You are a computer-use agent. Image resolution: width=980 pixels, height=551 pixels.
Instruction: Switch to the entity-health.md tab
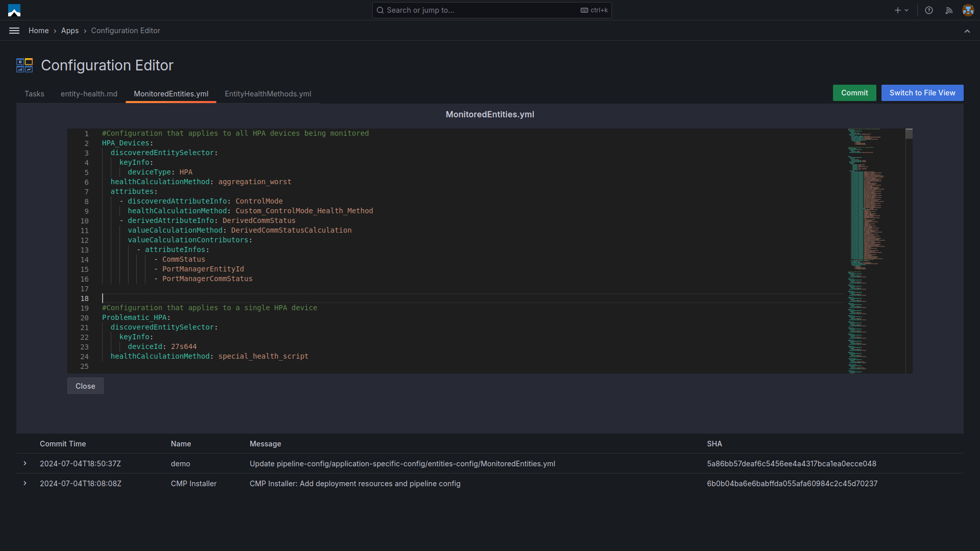(x=89, y=94)
